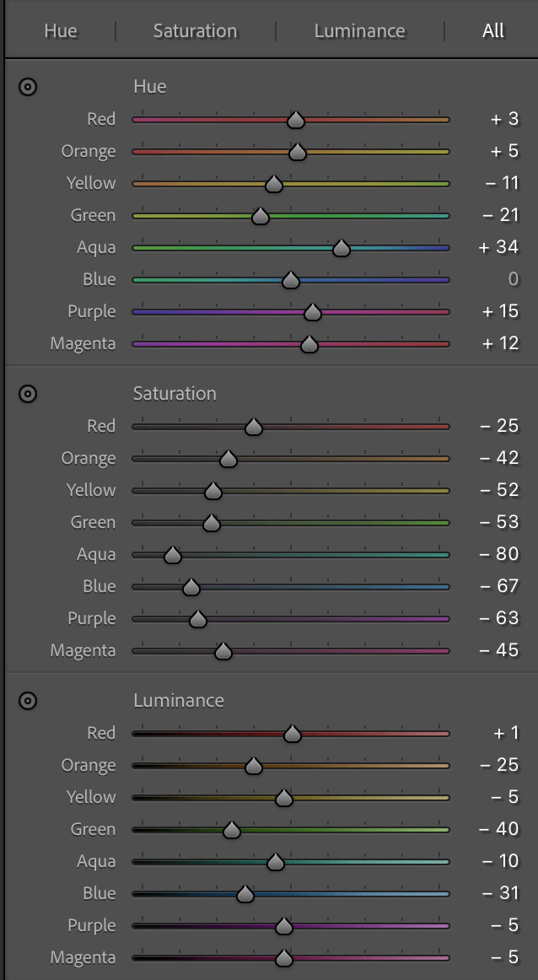This screenshot has height=980, width=538.
Task: Click the Magenta label in the Luminance section
Action: coord(83,957)
